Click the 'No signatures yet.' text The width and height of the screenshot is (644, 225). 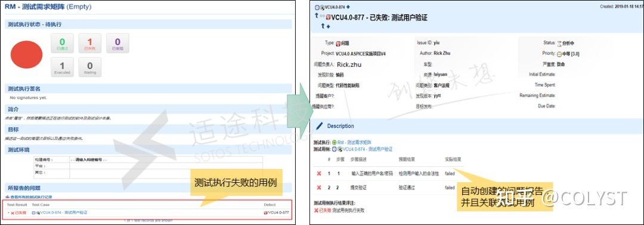(29, 98)
